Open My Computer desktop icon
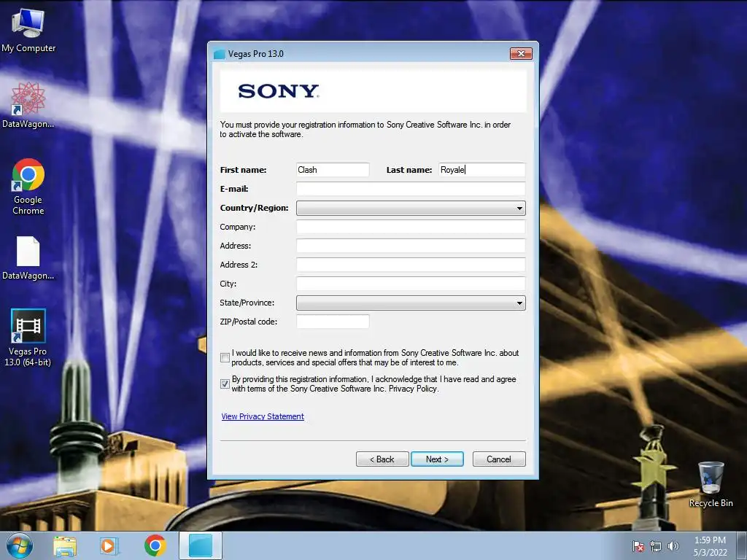Screen dimensions: 747x560 (28, 31)
